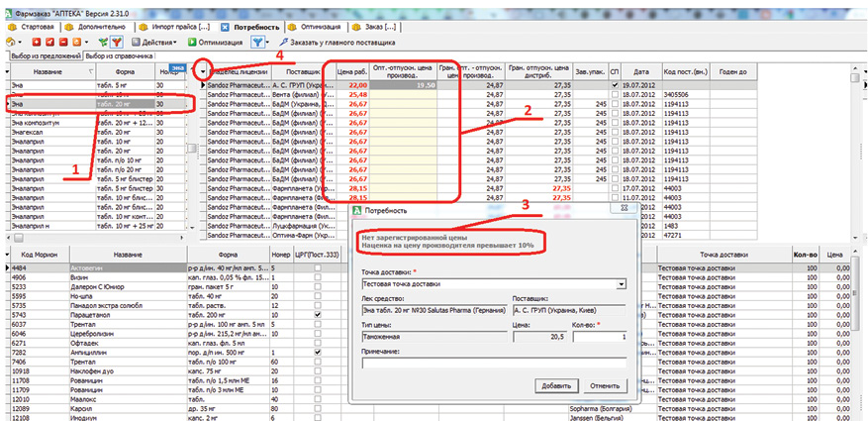
Task: Toggle the red funnel filter icon
Action: [116, 42]
